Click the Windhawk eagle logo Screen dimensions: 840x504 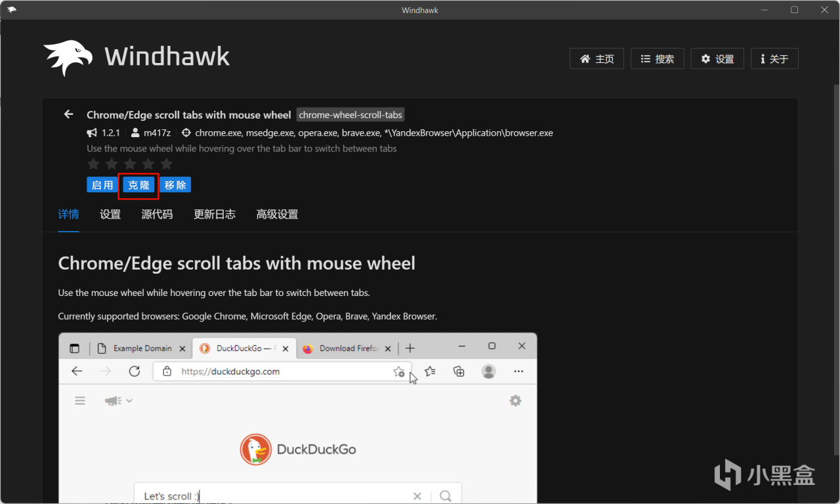point(68,58)
